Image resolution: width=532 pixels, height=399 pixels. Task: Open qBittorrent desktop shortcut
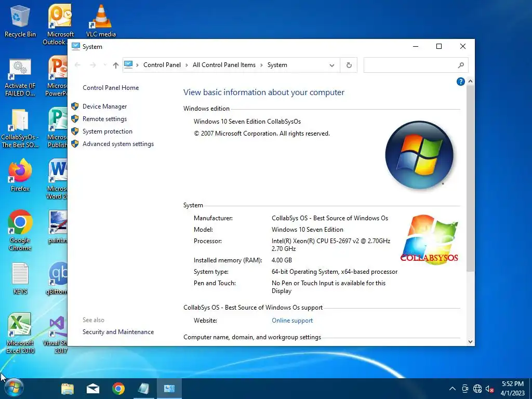(x=57, y=278)
